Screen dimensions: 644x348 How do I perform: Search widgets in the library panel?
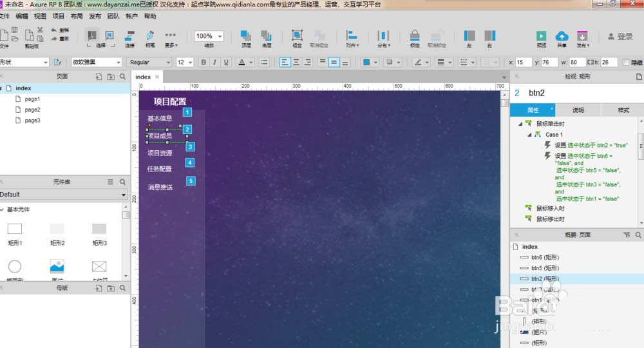[x=123, y=182]
